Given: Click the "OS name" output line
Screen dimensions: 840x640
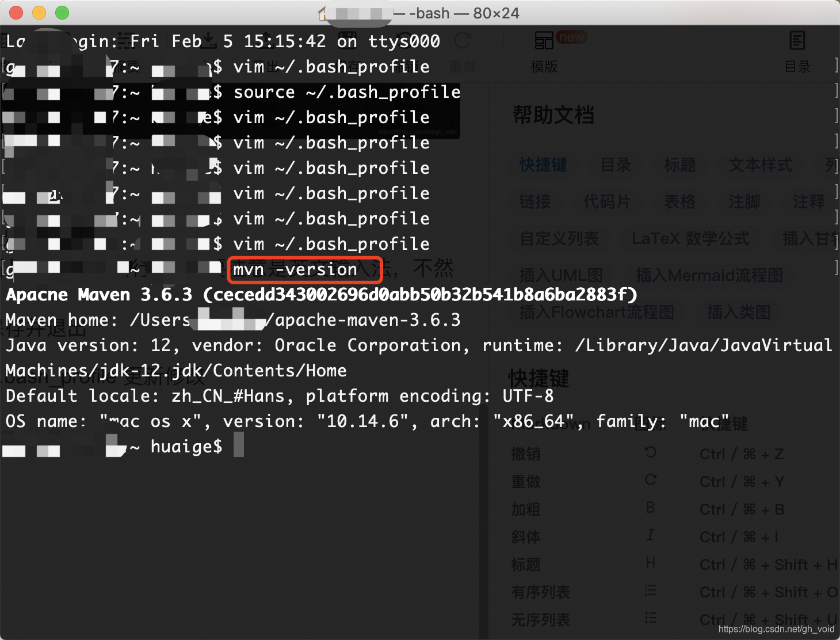Looking at the screenshot, I should click(368, 421).
